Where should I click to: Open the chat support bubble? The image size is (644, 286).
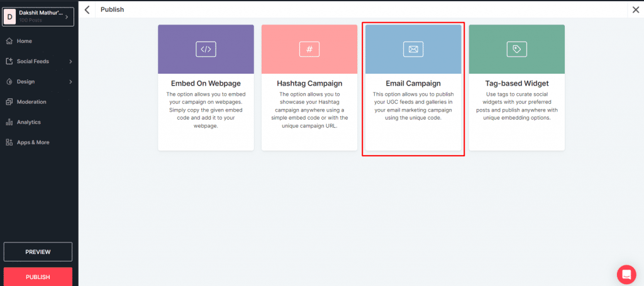(x=626, y=274)
